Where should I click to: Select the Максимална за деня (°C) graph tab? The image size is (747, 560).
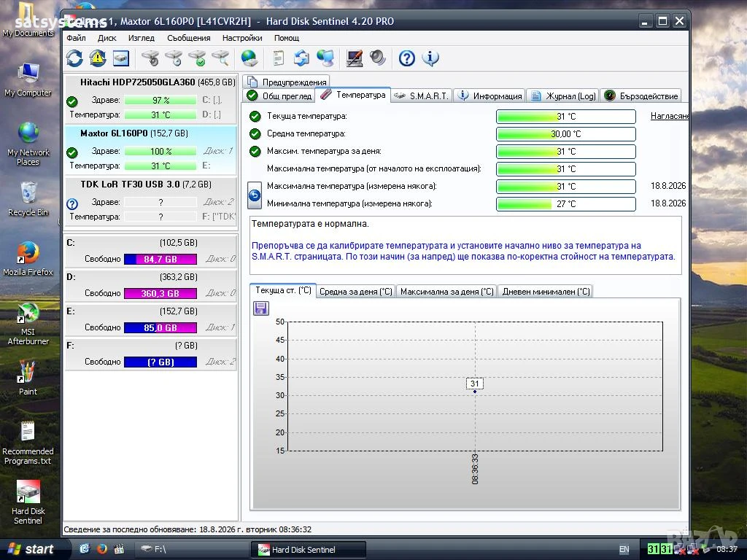[446, 292]
